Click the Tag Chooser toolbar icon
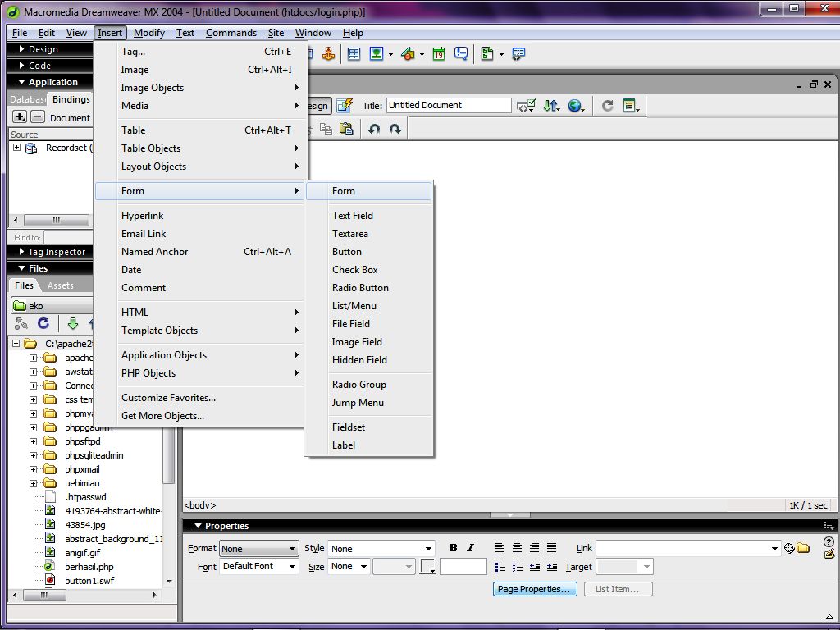Image resolution: width=840 pixels, height=630 pixels. click(518, 53)
